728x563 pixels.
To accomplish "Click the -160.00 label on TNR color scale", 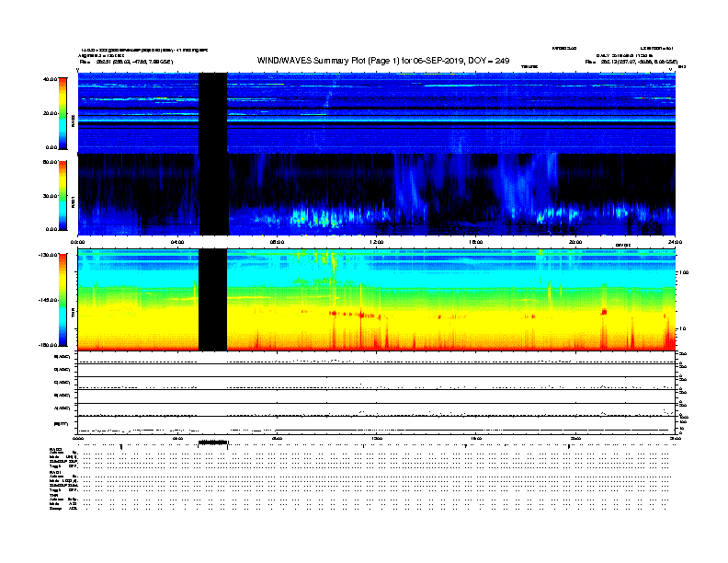I will tap(49, 345).
